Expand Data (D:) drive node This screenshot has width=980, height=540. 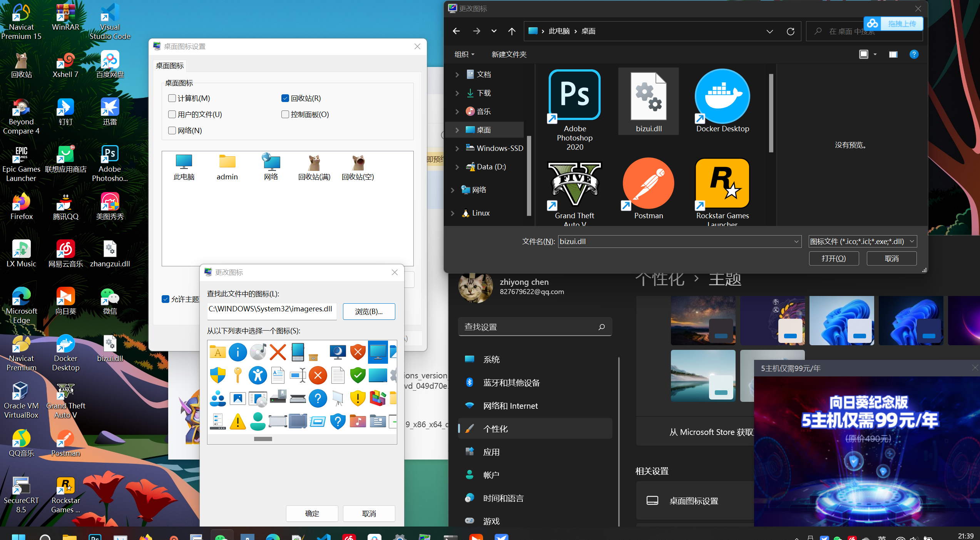click(x=457, y=167)
